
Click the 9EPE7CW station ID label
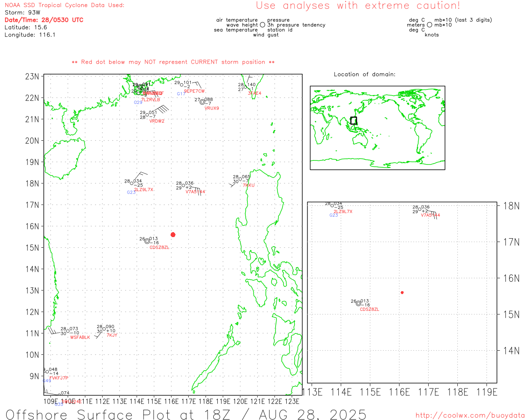(194, 91)
